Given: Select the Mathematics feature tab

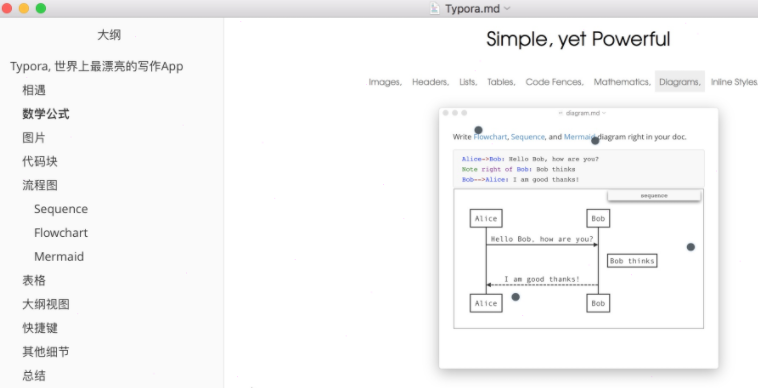Looking at the screenshot, I should [x=622, y=82].
